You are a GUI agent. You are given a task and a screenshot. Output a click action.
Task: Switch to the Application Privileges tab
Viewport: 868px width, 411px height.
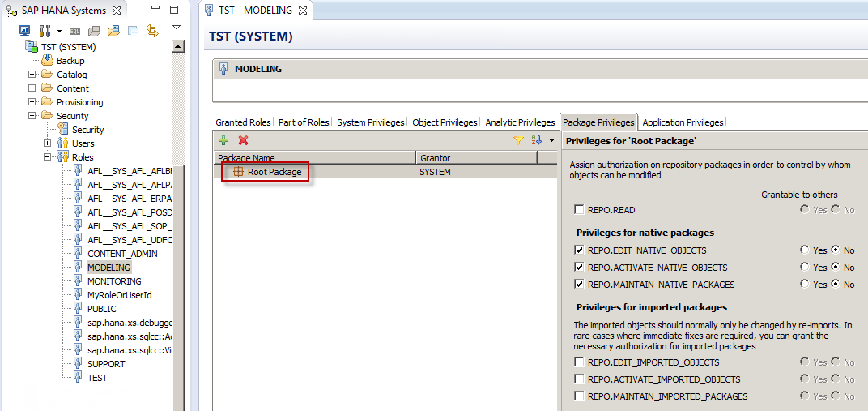click(x=683, y=122)
